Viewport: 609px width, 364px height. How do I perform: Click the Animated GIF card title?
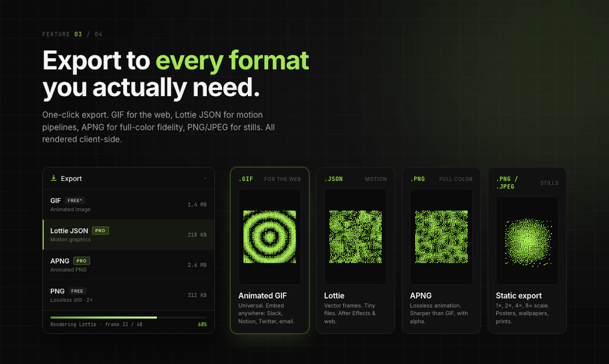coord(263,296)
